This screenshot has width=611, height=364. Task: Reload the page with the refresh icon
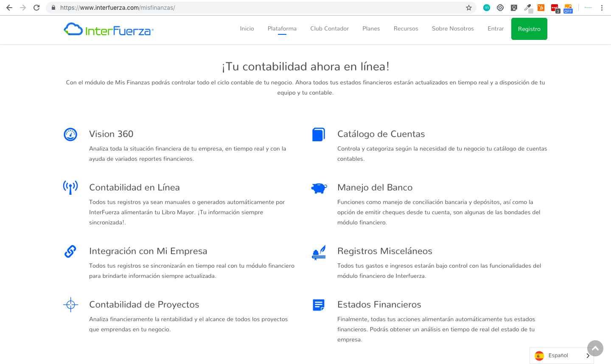pos(36,8)
